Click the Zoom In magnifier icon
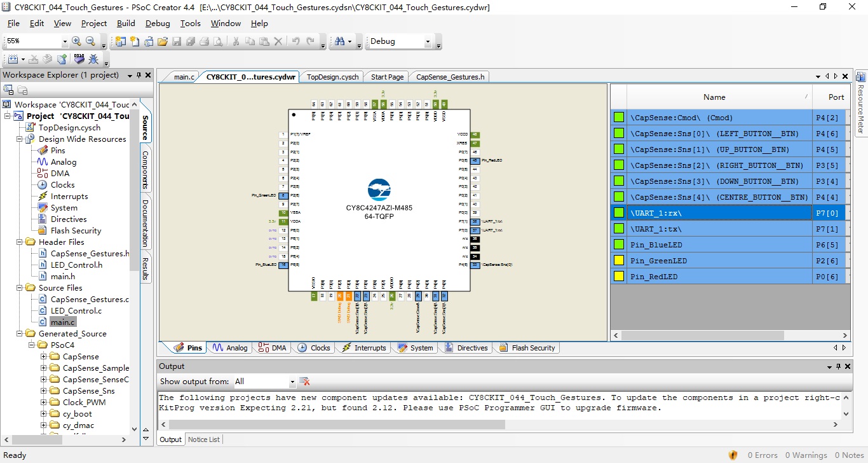This screenshot has height=463, width=868. [76, 41]
